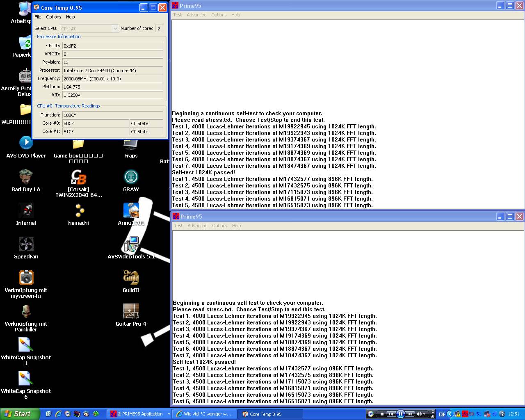Open the Test menu in lower Prime95 window

pos(178,226)
